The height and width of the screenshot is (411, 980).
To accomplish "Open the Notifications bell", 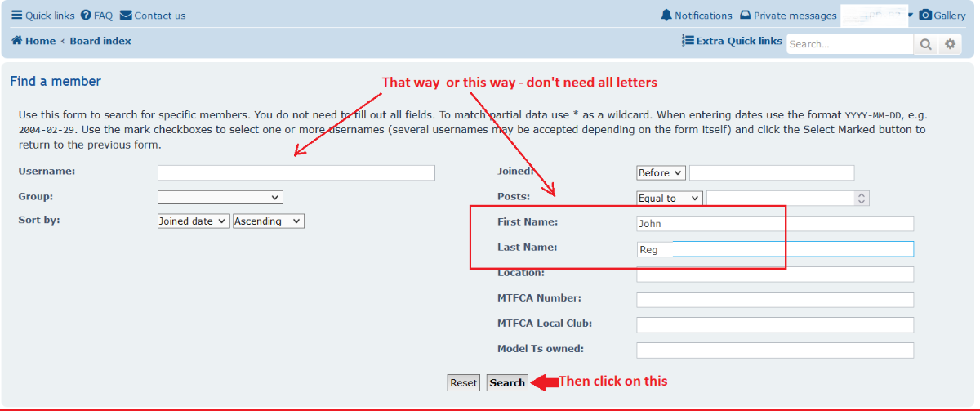I will pos(696,16).
